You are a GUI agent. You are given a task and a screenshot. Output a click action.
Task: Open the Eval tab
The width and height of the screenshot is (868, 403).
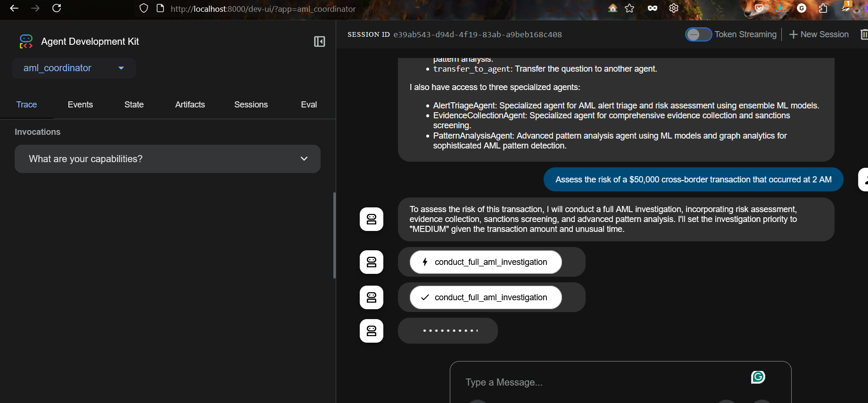pos(309,105)
